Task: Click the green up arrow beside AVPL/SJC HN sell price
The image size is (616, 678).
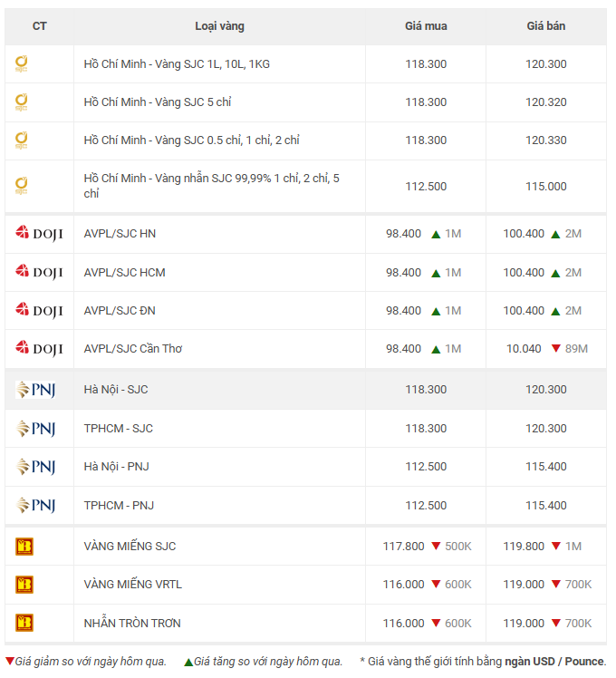Action: (x=555, y=235)
